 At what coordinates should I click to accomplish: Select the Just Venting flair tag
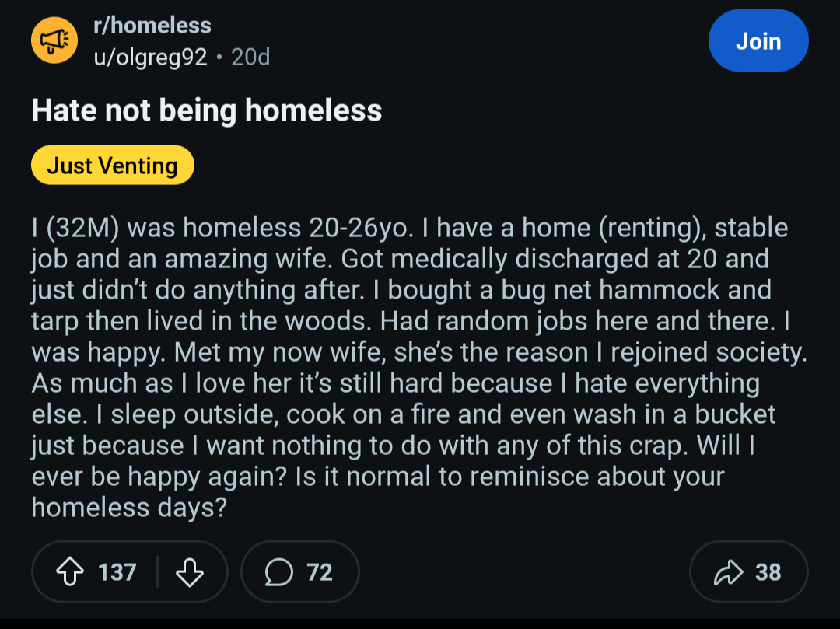click(x=113, y=165)
